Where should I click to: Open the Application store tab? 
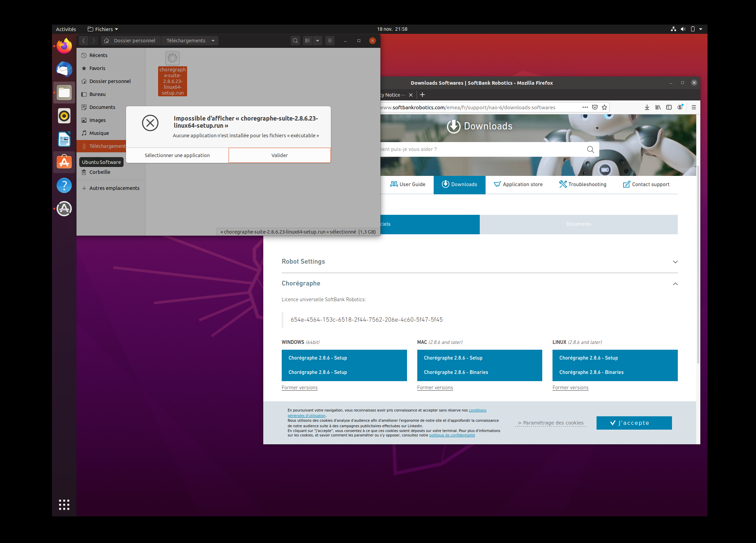(518, 184)
